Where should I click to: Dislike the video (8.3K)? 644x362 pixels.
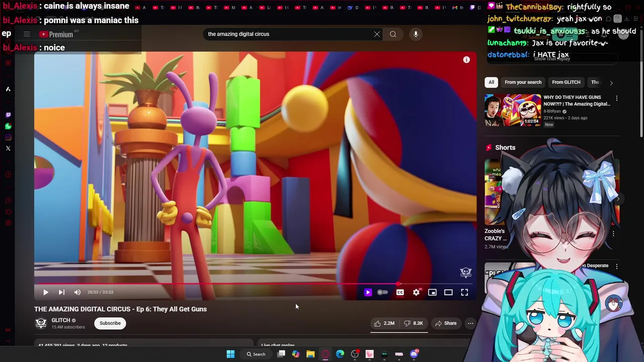[414, 323]
